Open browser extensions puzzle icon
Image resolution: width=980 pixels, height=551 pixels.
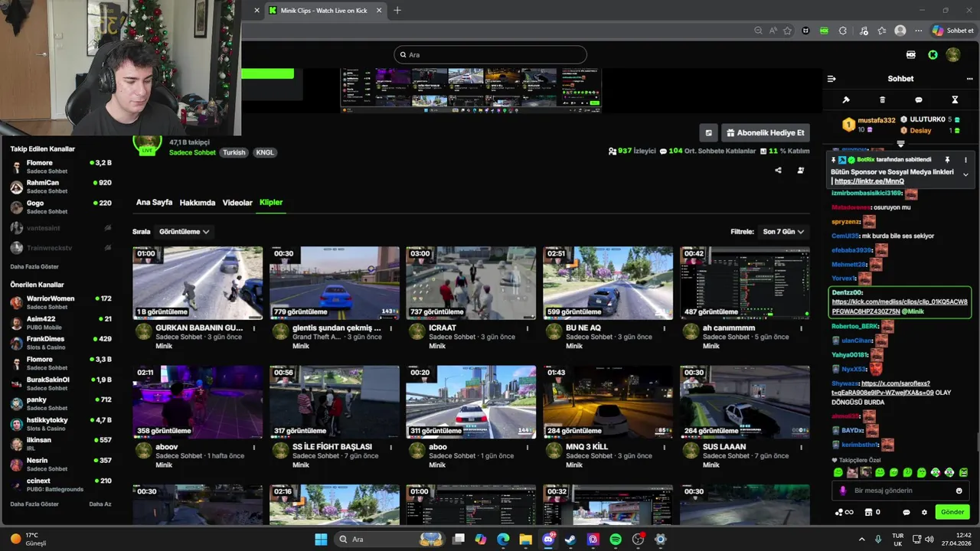click(843, 31)
